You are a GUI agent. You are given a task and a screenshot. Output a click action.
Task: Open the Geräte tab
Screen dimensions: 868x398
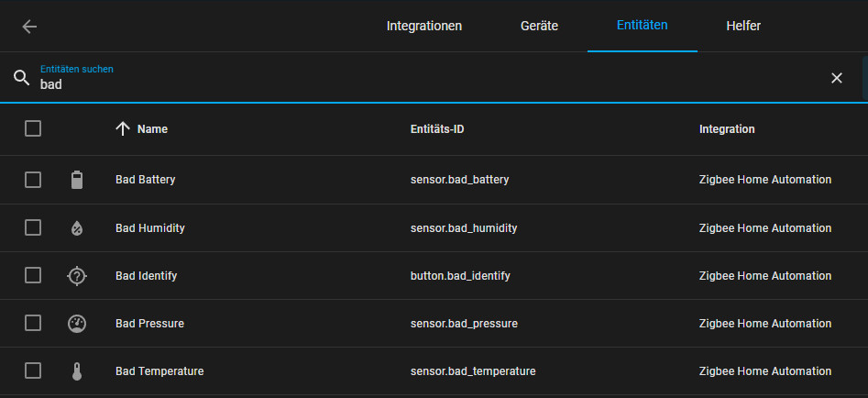[539, 26]
